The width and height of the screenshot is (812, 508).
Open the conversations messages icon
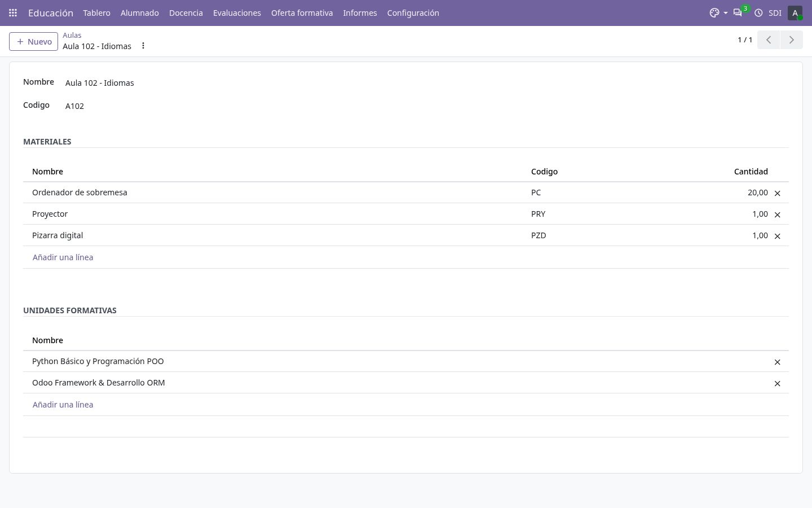click(738, 13)
